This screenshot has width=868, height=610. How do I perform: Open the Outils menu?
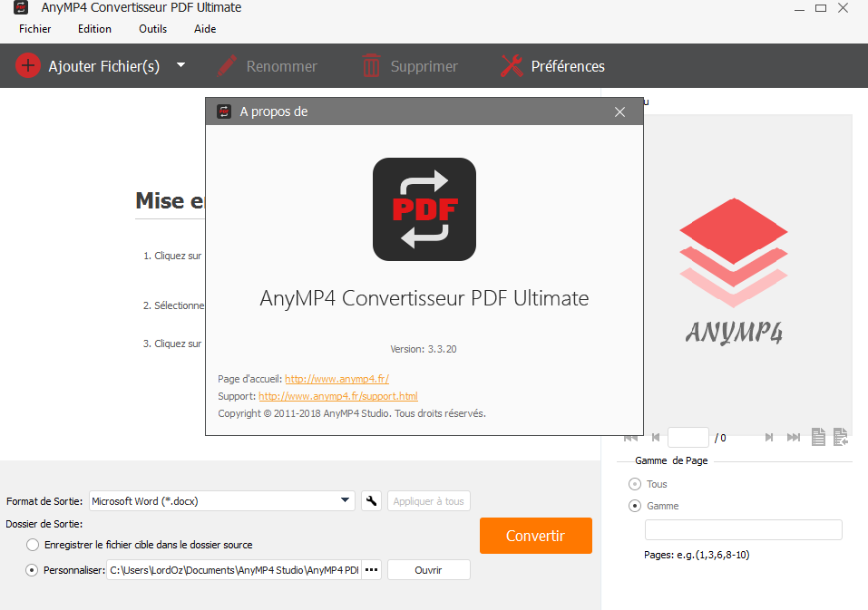tap(152, 28)
